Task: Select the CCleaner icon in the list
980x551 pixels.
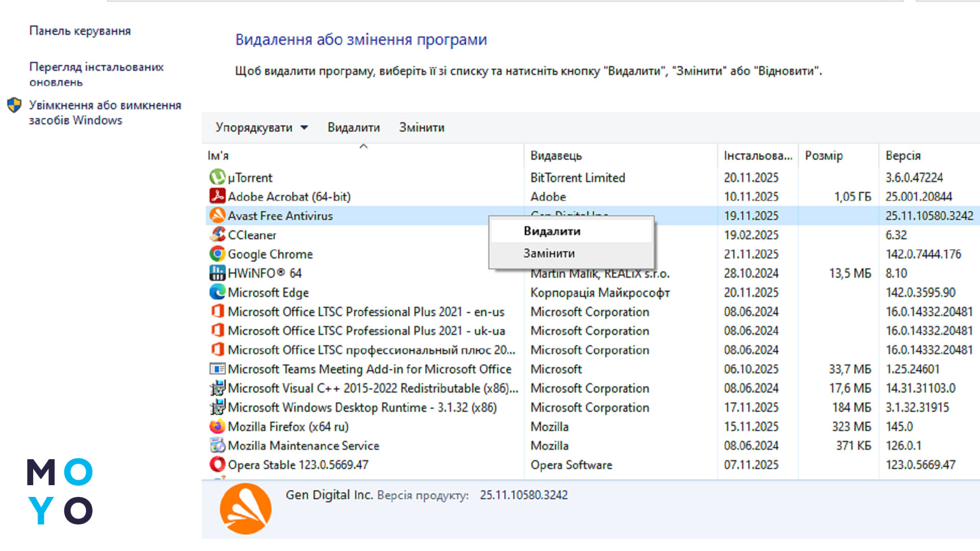Action: (217, 235)
